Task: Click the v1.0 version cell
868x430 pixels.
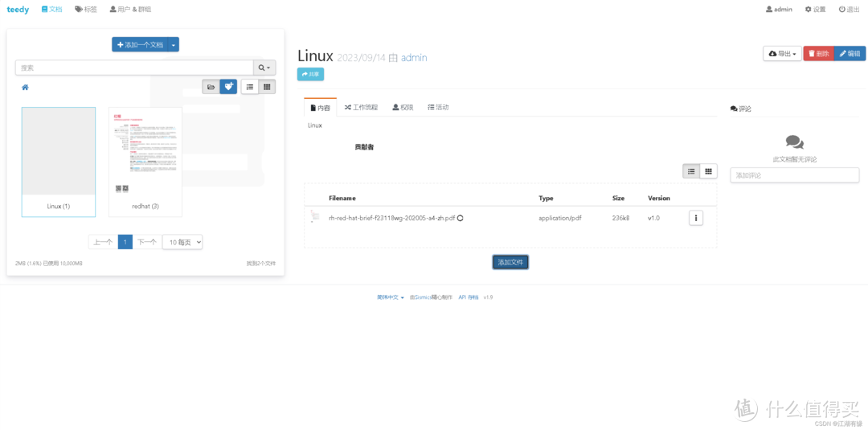Action: click(653, 218)
